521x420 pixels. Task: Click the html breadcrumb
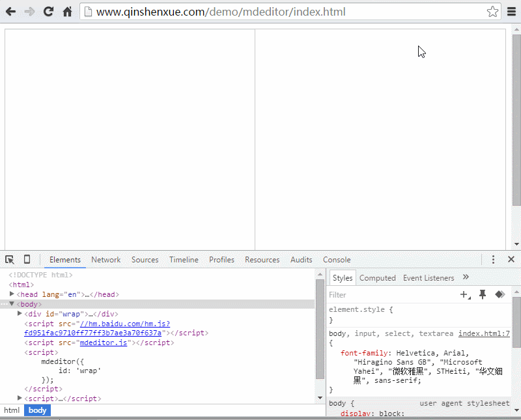click(12, 410)
